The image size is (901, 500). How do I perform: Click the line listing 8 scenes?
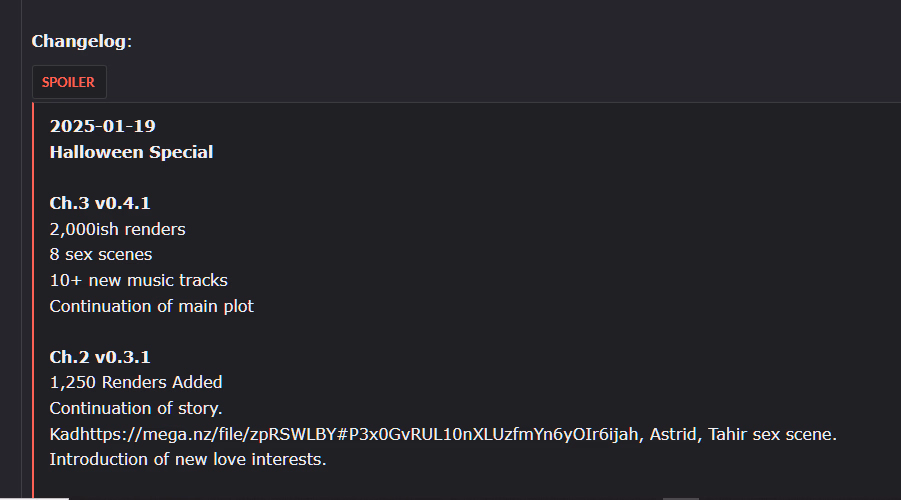click(100, 255)
